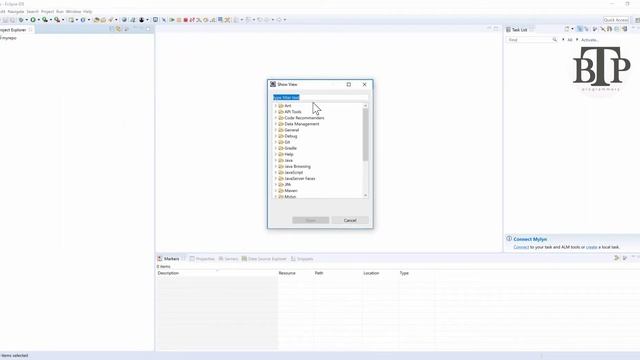Click the Resume debug toolbar icon
Image resolution: width=640 pixels, height=360 pixels.
pos(172,20)
